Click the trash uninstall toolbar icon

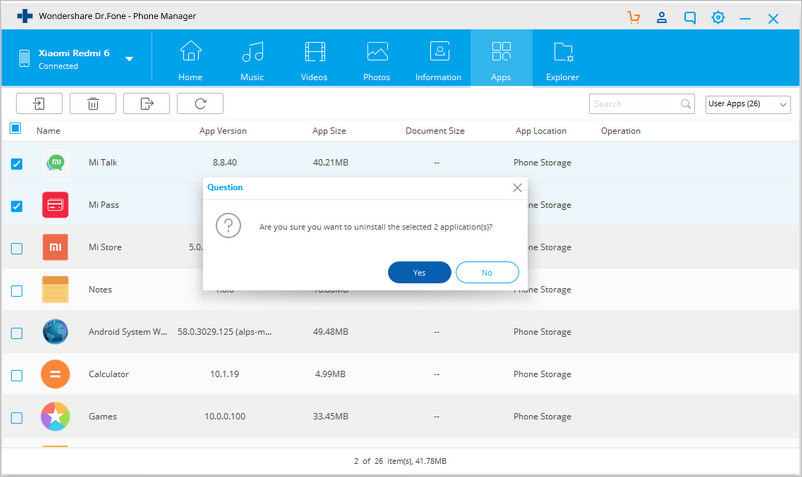click(x=93, y=104)
